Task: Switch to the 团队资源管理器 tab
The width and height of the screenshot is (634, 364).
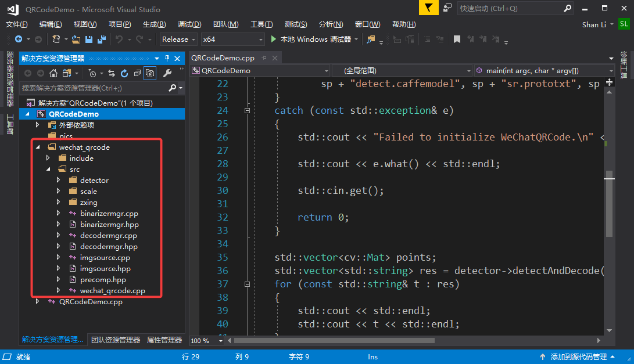Action: coord(116,340)
